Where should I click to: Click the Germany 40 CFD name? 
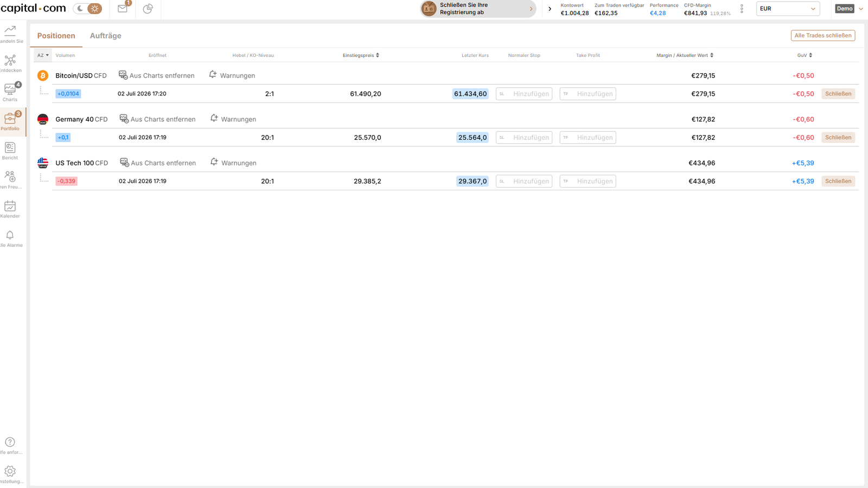point(81,119)
